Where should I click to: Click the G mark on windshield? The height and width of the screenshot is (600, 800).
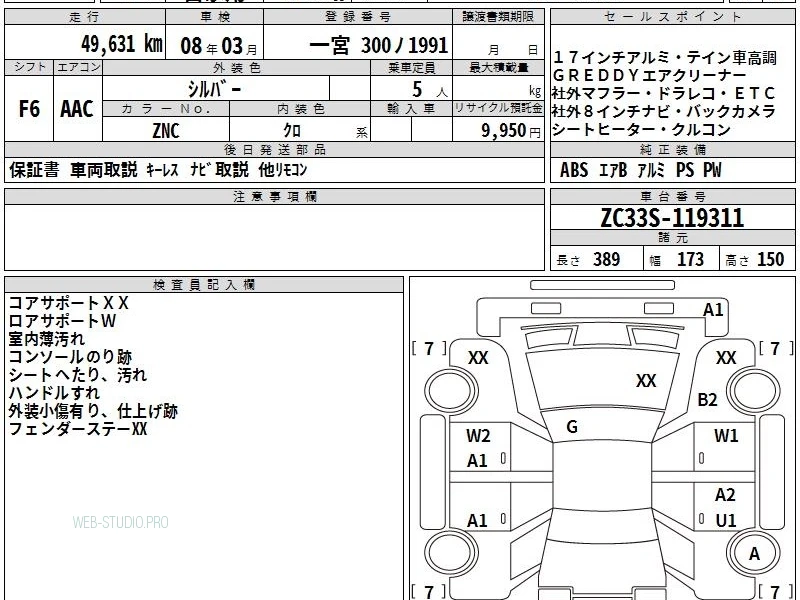pos(572,427)
